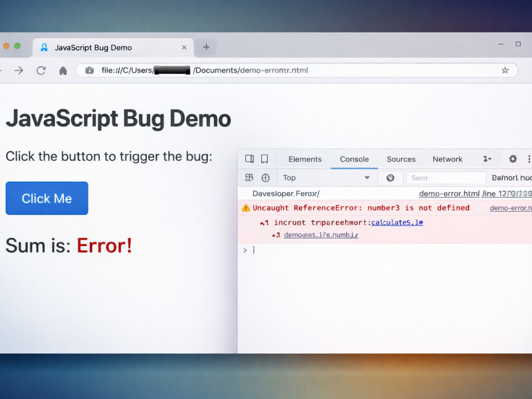Open demo-error source link beside ReferenceError
This screenshot has width=532, height=399.
[x=511, y=208]
